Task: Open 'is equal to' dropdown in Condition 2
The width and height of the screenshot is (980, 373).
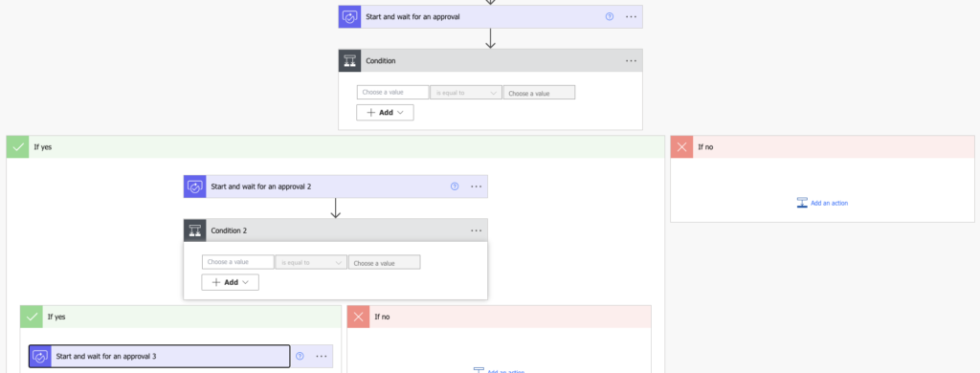Action: 311,262
